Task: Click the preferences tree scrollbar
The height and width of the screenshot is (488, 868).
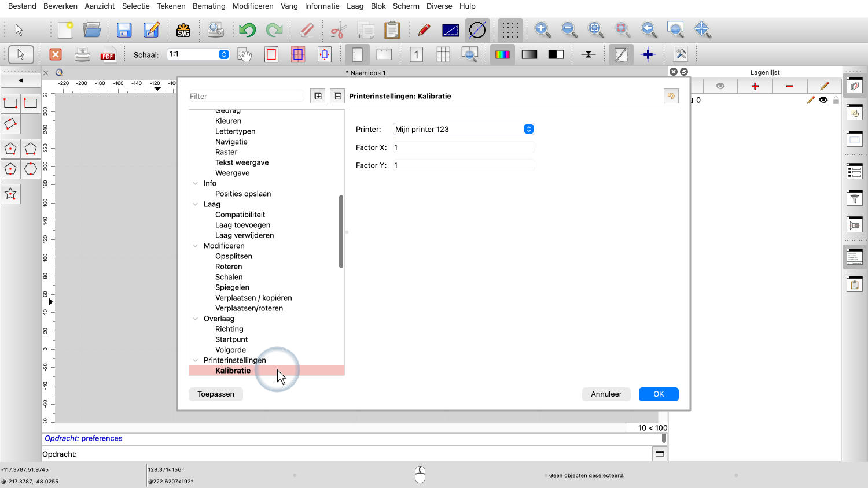Action: pyautogui.click(x=341, y=231)
